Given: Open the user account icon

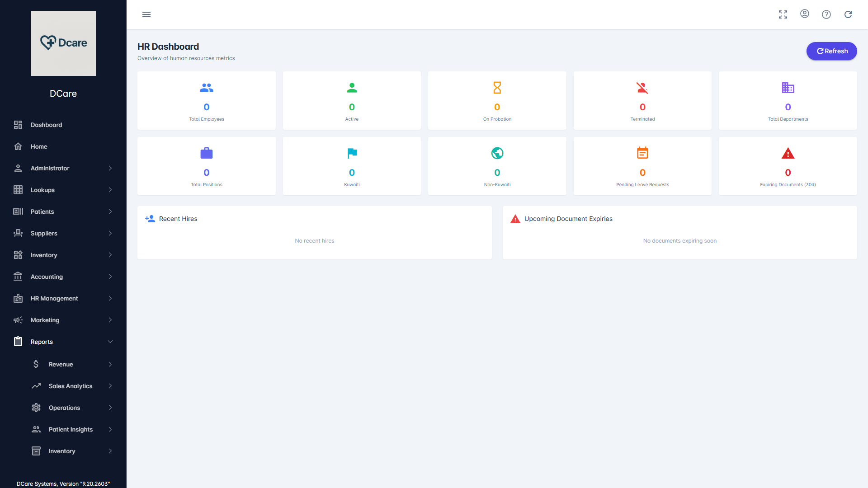Looking at the screenshot, I should [805, 14].
